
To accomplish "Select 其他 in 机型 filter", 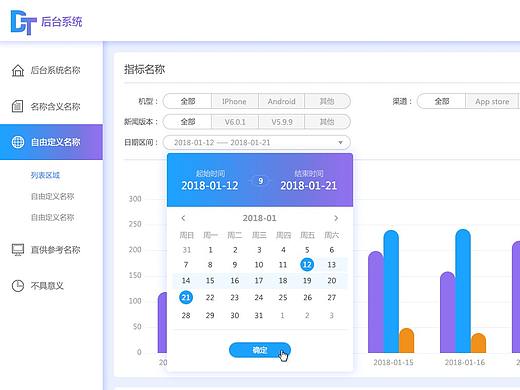I will point(327,101).
